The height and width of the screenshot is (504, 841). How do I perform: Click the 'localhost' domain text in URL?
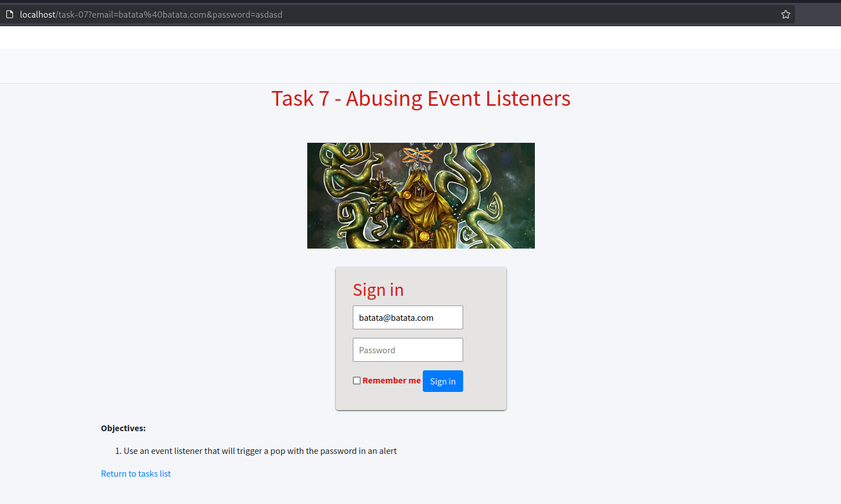tap(38, 14)
